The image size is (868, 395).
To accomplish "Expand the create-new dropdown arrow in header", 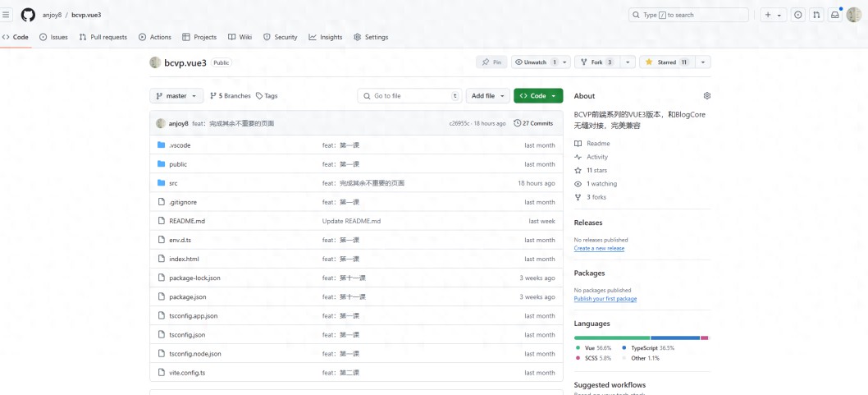I will pyautogui.click(x=779, y=16).
